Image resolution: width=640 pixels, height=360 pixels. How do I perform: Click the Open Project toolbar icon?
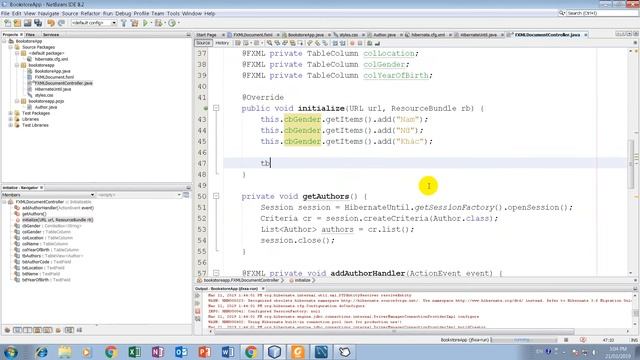(28, 23)
